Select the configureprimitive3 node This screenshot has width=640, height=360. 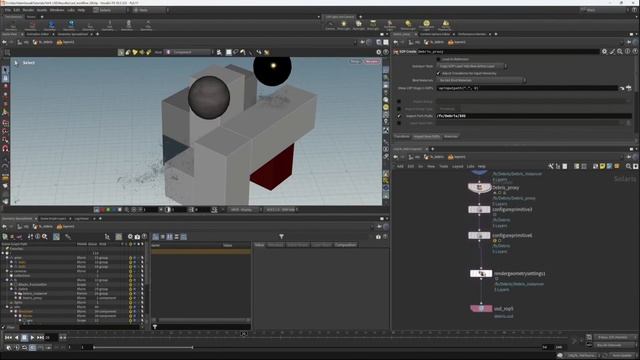479,210
